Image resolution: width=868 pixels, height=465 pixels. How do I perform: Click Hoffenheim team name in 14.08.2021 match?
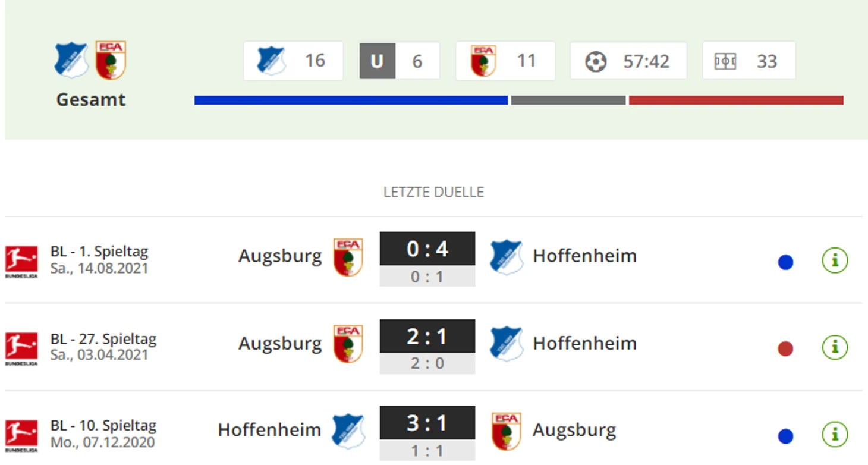pyautogui.click(x=584, y=256)
